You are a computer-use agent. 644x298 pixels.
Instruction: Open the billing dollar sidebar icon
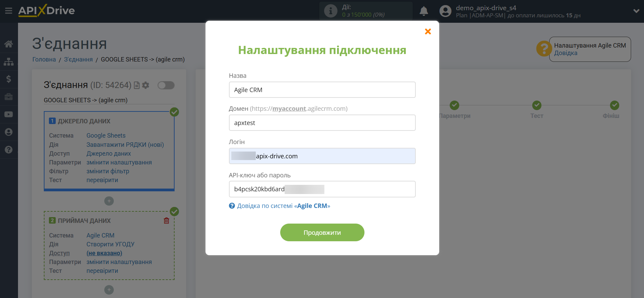[9, 79]
